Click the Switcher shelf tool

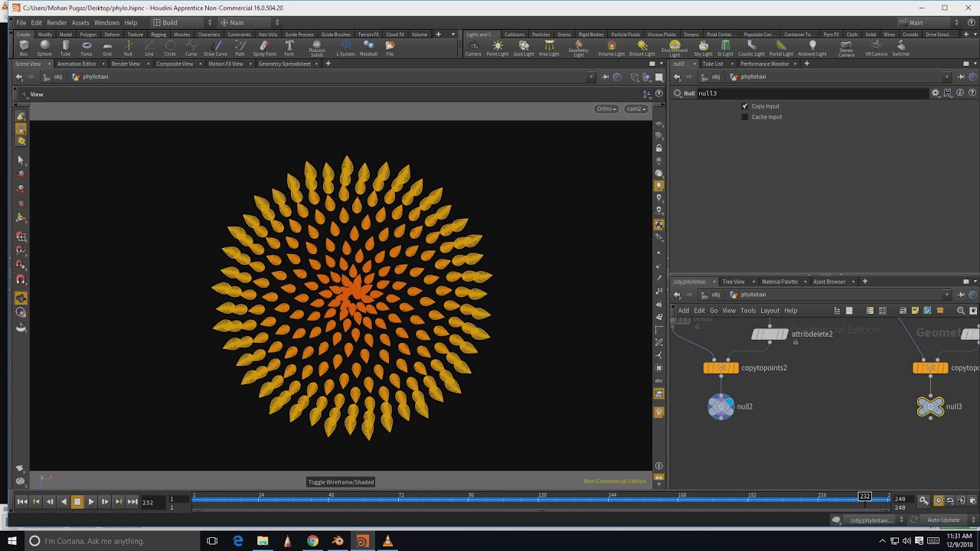pos(901,48)
